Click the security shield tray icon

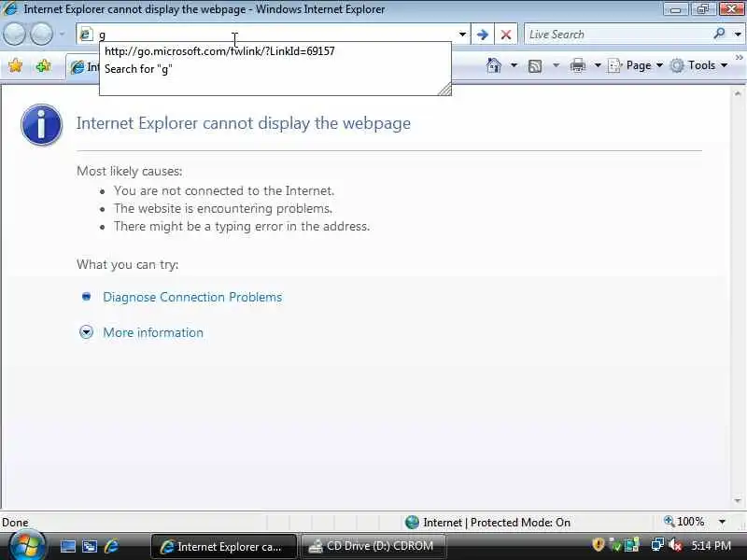tap(598, 545)
